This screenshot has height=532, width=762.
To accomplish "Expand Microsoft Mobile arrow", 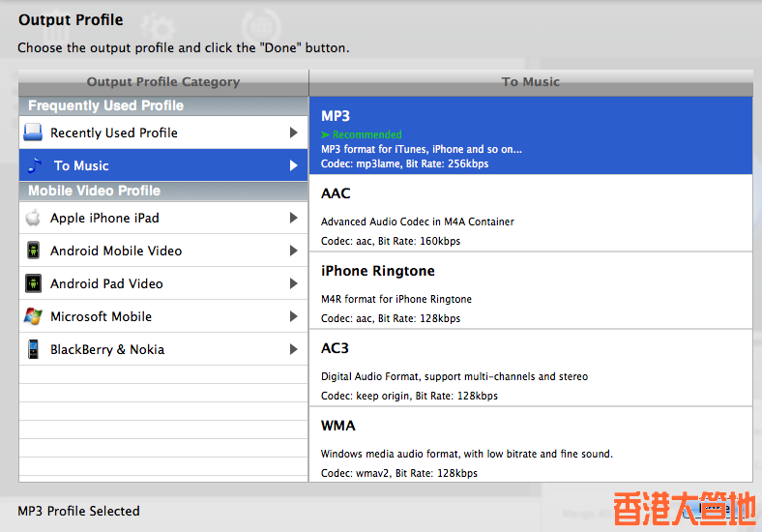I will coord(293,316).
